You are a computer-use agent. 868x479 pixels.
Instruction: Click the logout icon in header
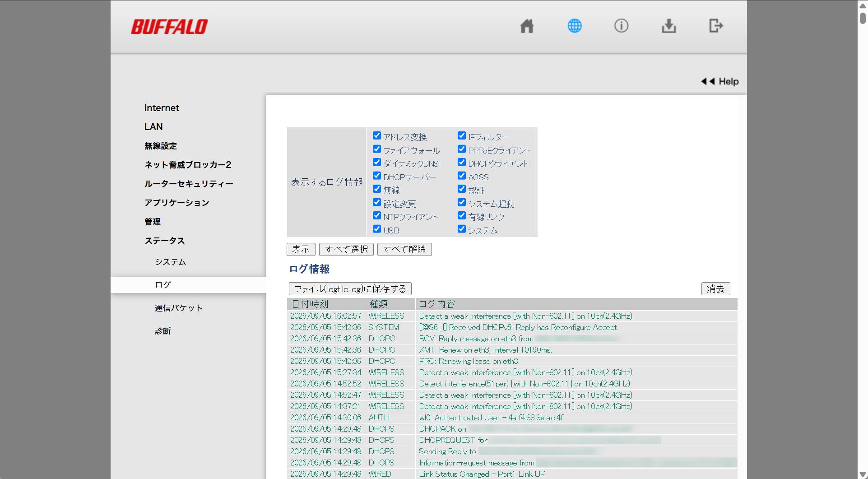(x=716, y=26)
